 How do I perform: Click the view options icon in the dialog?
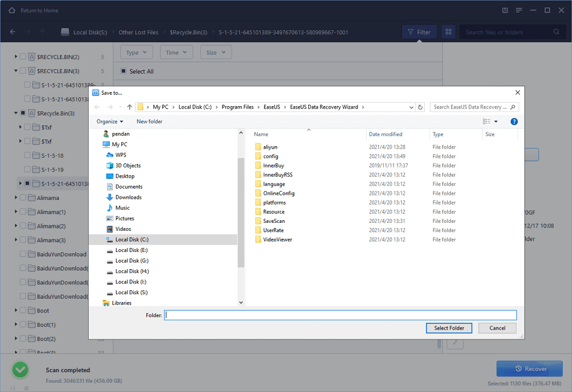(x=486, y=122)
